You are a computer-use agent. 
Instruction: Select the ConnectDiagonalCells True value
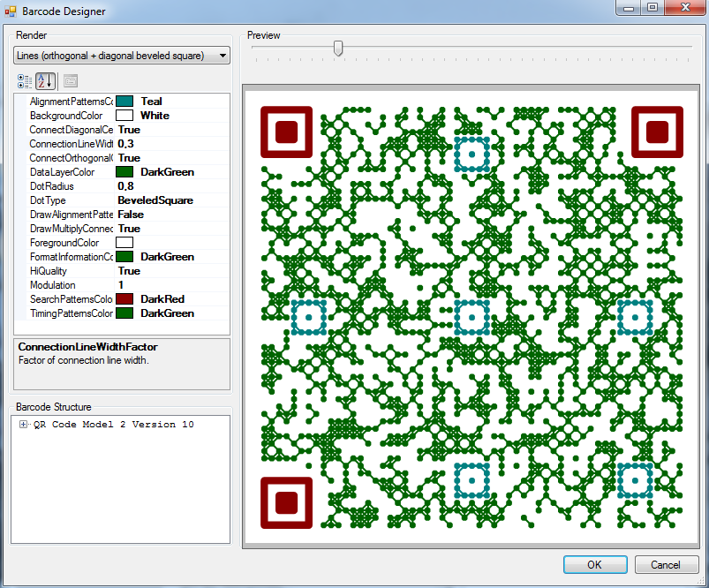[x=129, y=130]
